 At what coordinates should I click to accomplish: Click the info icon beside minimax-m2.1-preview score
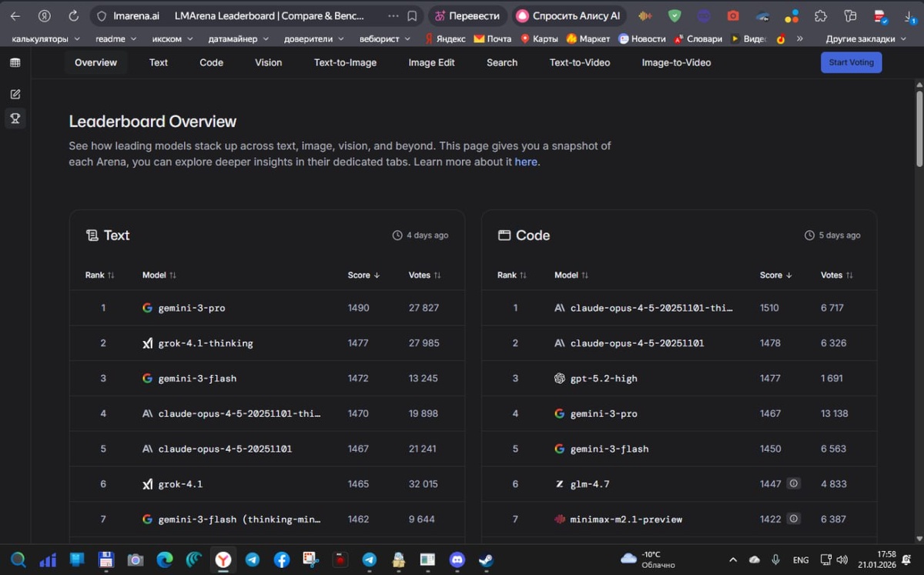point(793,519)
